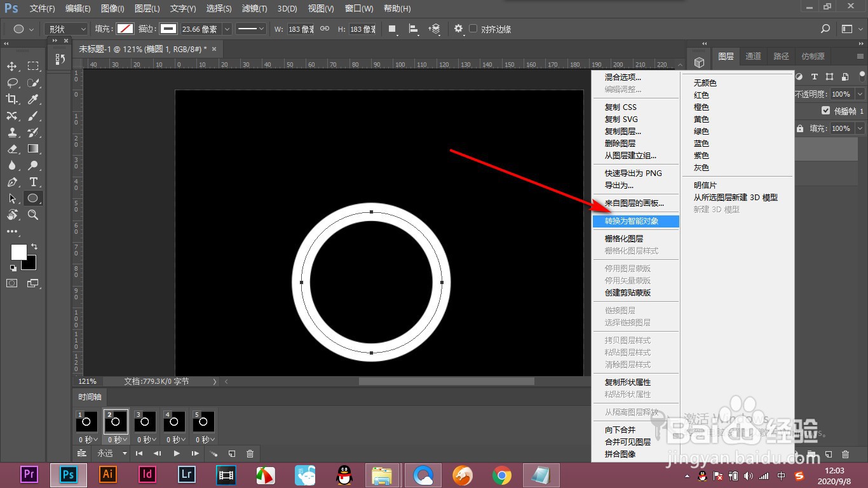This screenshot has height=488, width=868.
Task: Select the Brush tool
Action: pyautogui.click(x=33, y=116)
